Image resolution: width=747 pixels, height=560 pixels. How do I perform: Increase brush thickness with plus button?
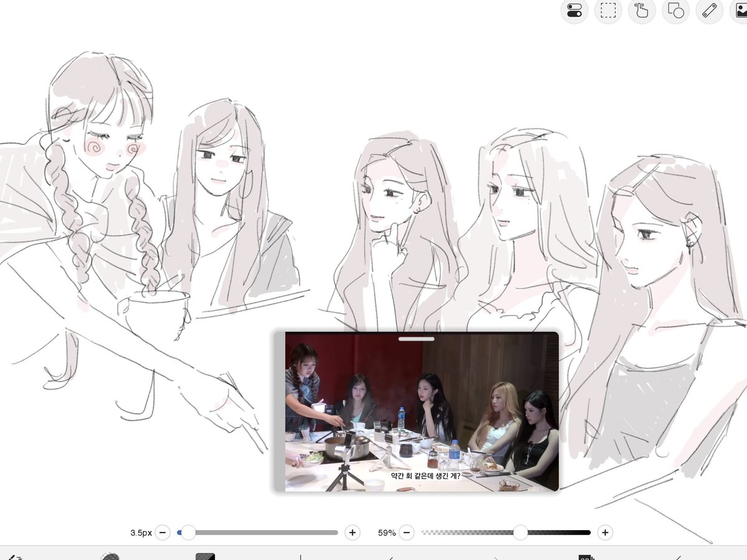[x=352, y=533]
